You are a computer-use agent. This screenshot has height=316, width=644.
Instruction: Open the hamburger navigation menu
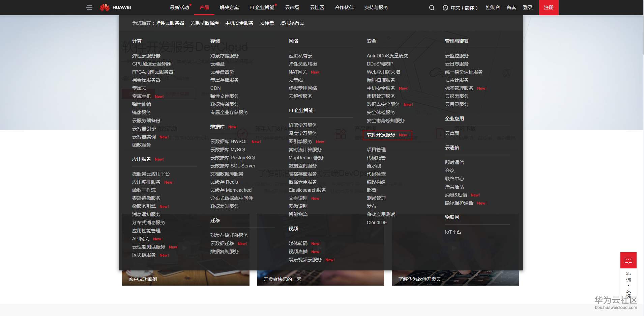pos(89,7)
